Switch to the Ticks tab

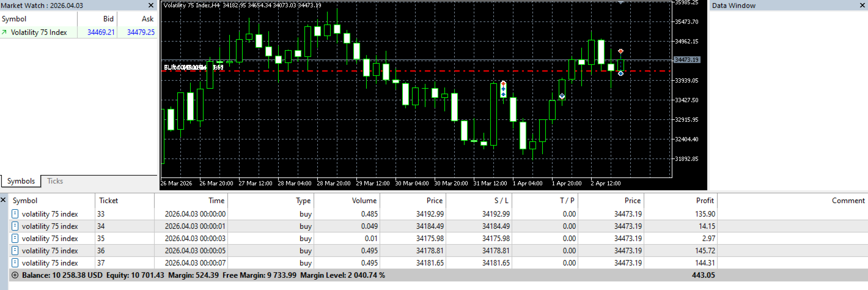pos(55,181)
